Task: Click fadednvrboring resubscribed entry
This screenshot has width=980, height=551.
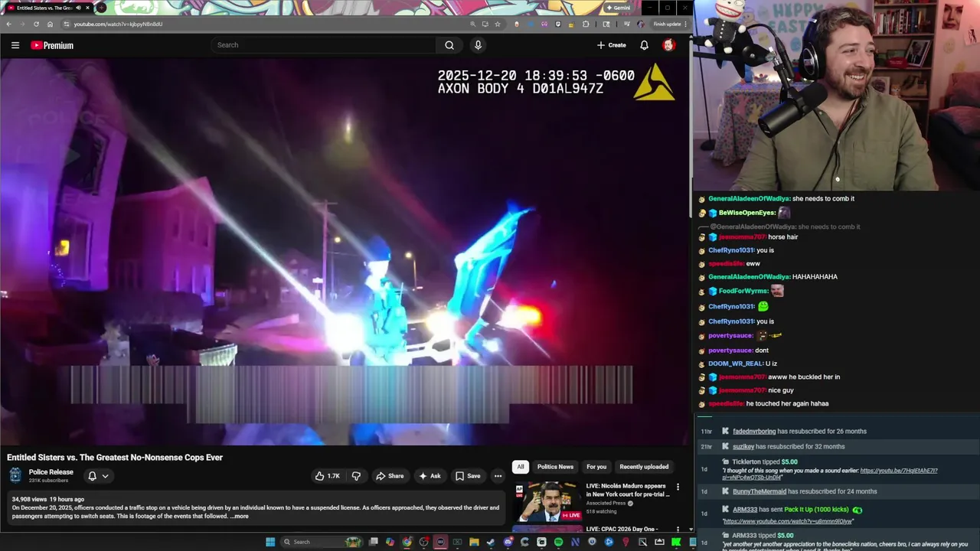Action: tap(837, 431)
